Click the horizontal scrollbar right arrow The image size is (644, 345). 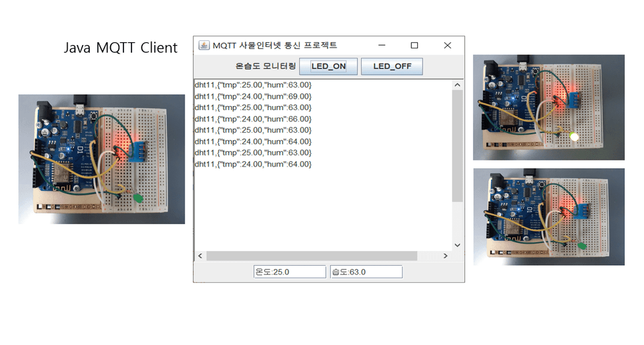pyautogui.click(x=445, y=256)
